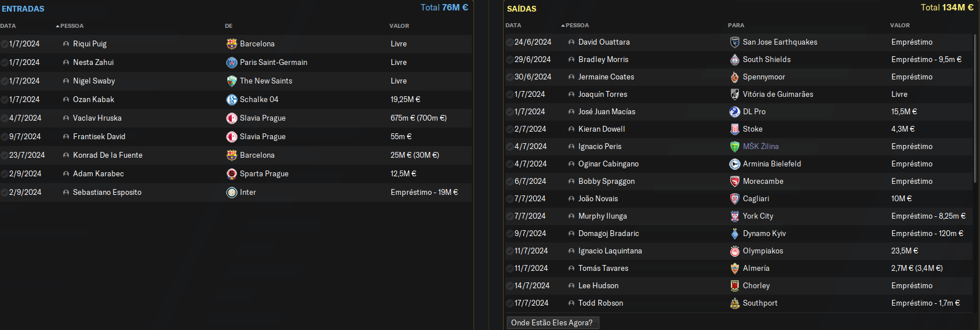Click the Almería club badge
Image resolution: width=980 pixels, height=330 pixels.
click(735, 268)
